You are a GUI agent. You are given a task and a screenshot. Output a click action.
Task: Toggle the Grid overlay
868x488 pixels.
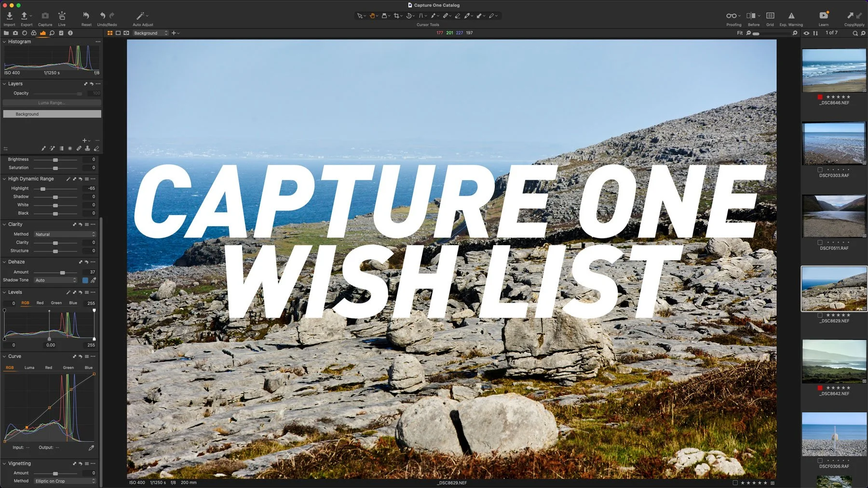(770, 16)
